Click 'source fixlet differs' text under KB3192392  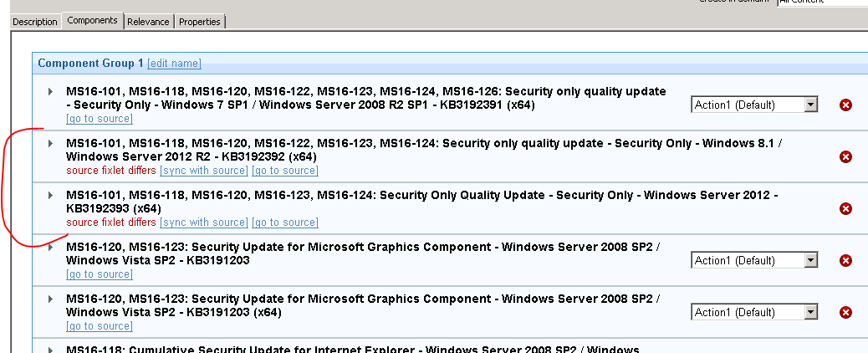pyautogui.click(x=110, y=170)
